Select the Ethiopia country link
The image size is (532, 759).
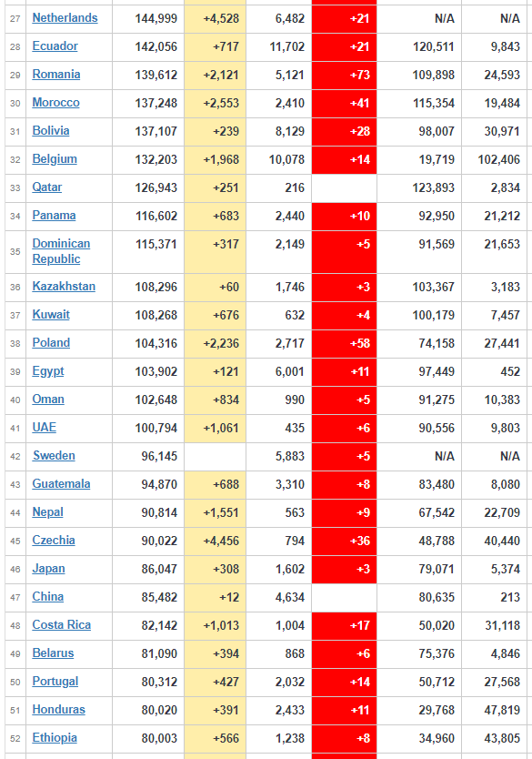pyautogui.click(x=55, y=738)
